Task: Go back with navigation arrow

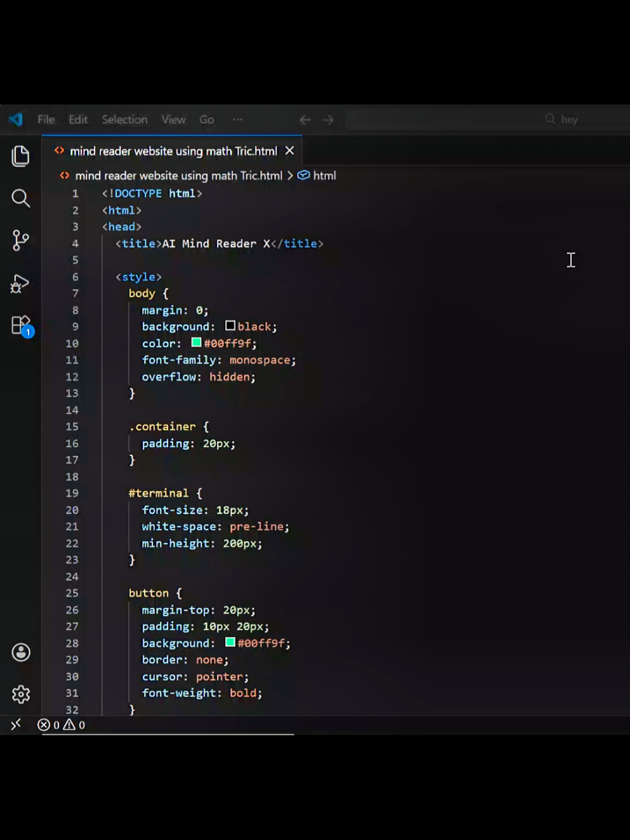Action: 305,119
